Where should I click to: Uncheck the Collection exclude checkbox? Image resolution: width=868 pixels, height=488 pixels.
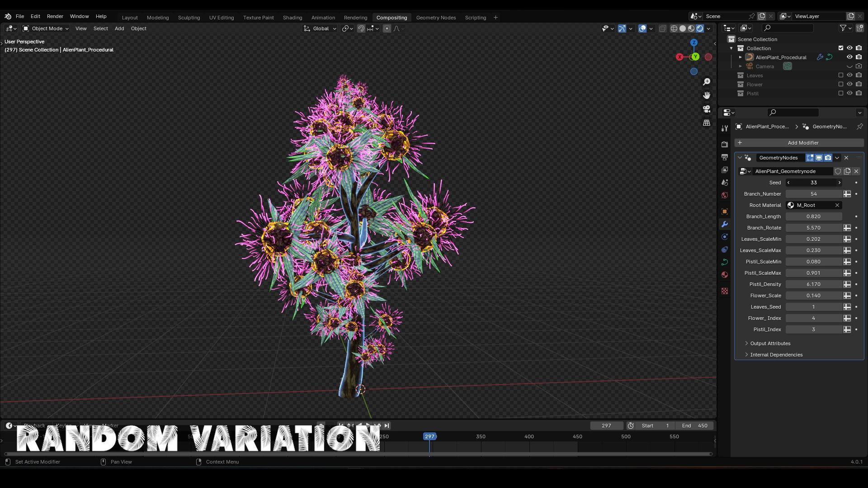coord(841,48)
